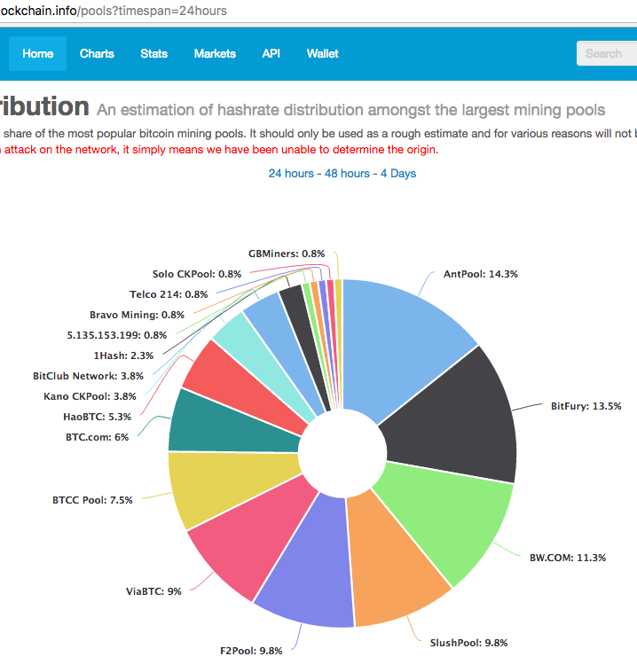The width and height of the screenshot is (637, 672).
Task: Select the 'BitClub Network: 3.8%' label
Action: coord(88,376)
